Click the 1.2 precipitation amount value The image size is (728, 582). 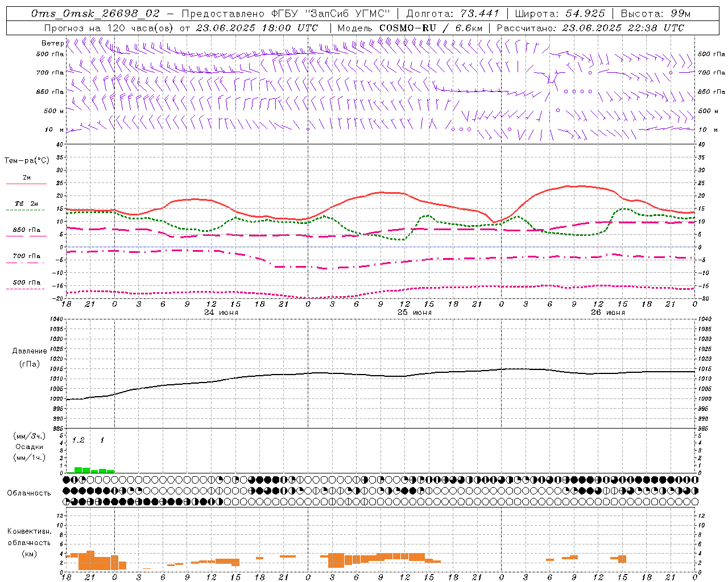[78, 440]
